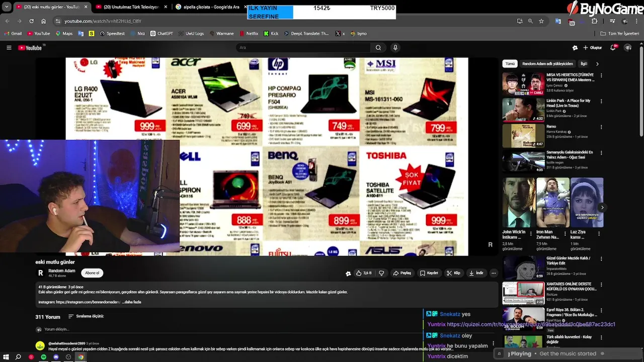Open the join/thanks icon left of like
This screenshot has width=644, height=362.
coord(348,274)
